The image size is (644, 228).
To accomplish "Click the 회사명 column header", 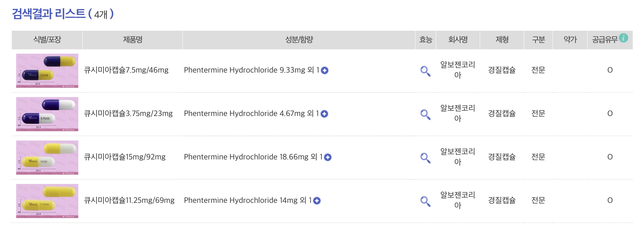I will [458, 40].
